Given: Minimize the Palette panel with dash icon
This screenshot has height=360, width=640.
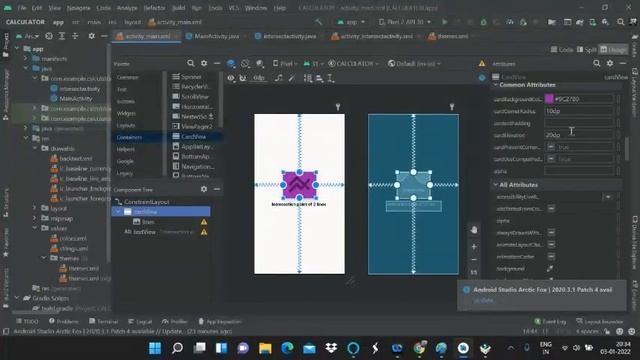Looking at the screenshot, I should pos(217,63).
